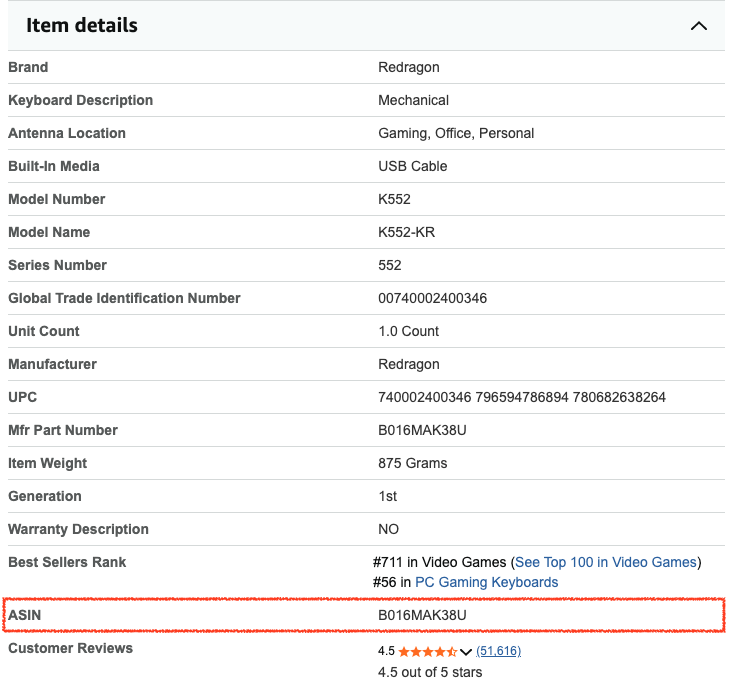Click the USB Cable value
Viewport: 729px width, 687px height.
coord(412,166)
